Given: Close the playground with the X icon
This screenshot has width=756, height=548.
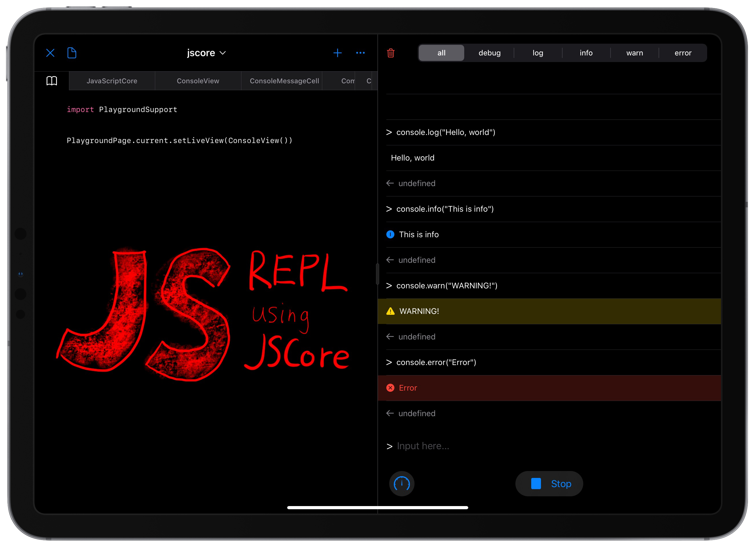Looking at the screenshot, I should 50,53.
